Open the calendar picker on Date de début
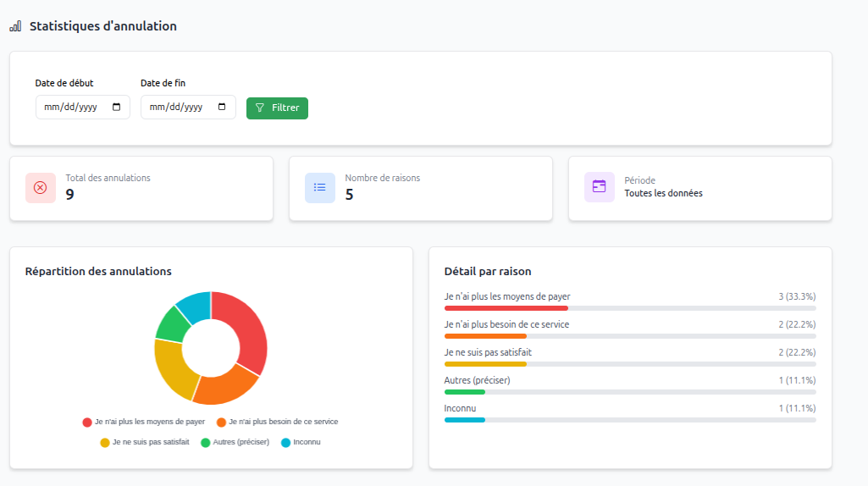This screenshot has height=486, width=868. click(x=116, y=108)
